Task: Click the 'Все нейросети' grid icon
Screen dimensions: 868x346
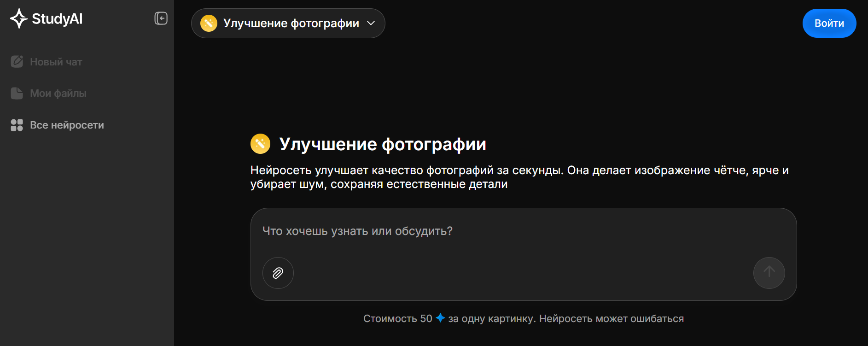Action: [17, 125]
